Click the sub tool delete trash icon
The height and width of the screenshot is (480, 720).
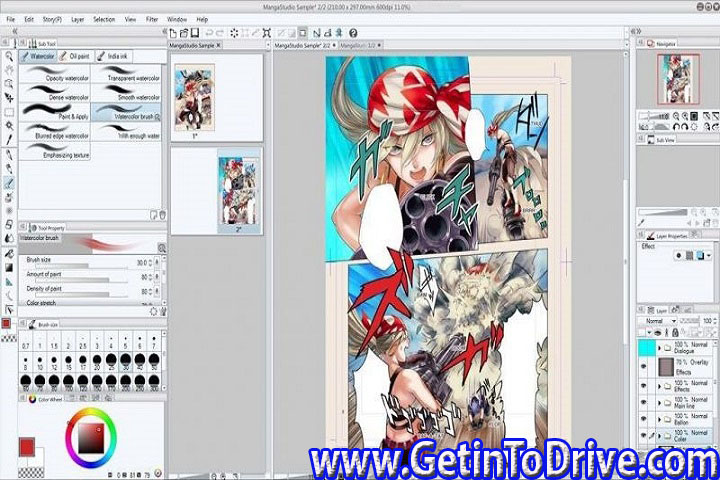click(x=162, y=215)
